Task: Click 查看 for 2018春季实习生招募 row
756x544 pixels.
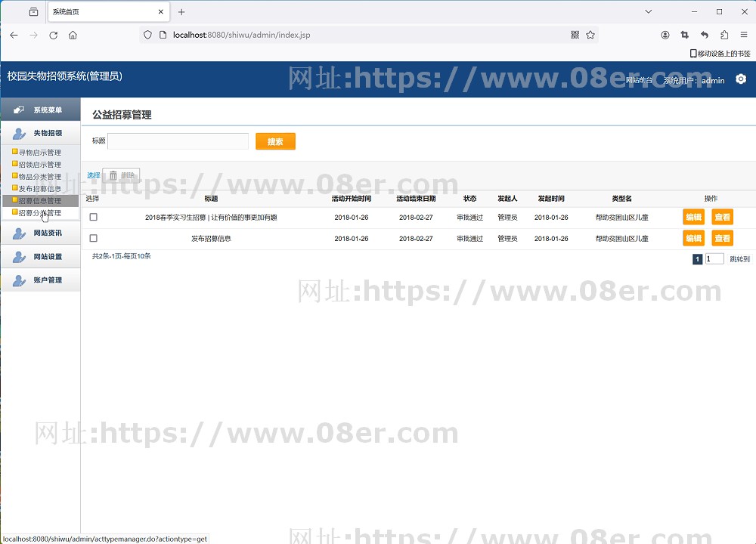Action: (722, 217)
